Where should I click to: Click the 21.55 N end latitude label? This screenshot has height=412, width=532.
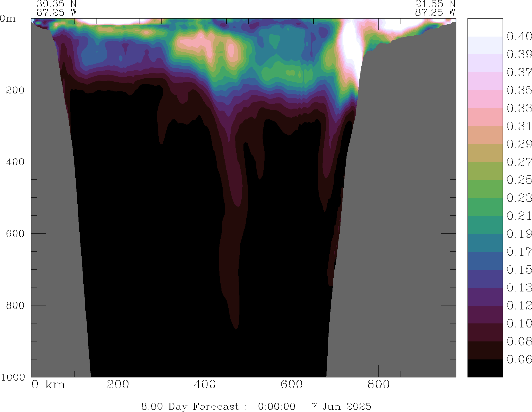(435, 4)
